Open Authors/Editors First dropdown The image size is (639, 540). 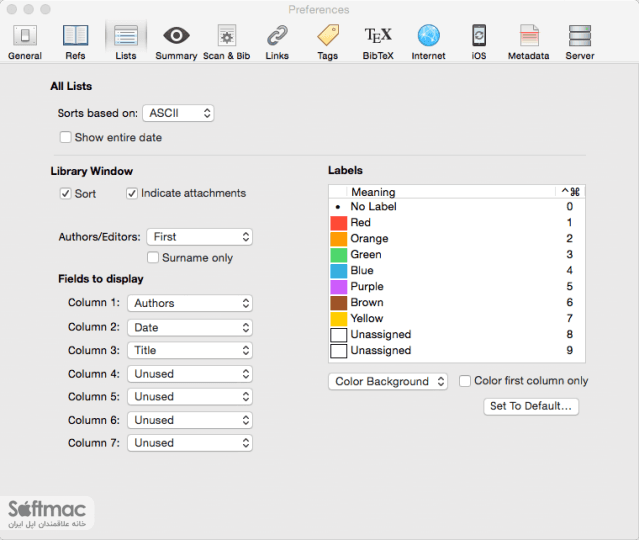pos(199,237)
